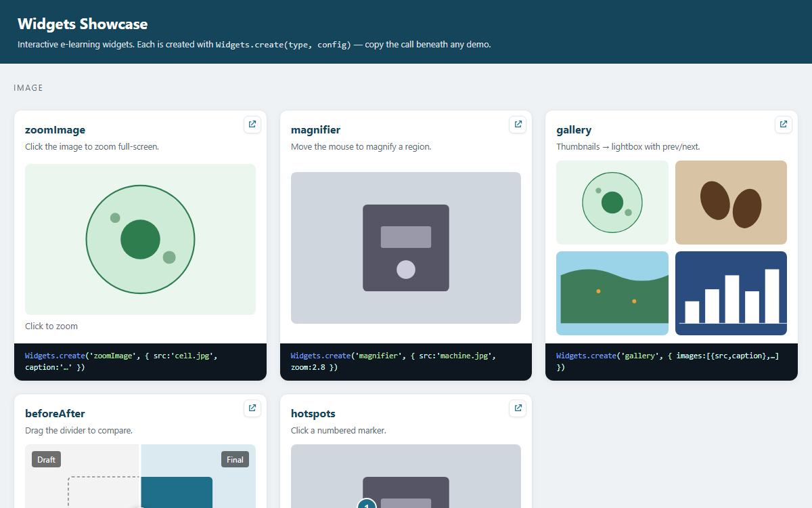This screenshot has width=812, height=508.
Task: Click the zoomImage code snippet
Action: click(x=140, y=362)
